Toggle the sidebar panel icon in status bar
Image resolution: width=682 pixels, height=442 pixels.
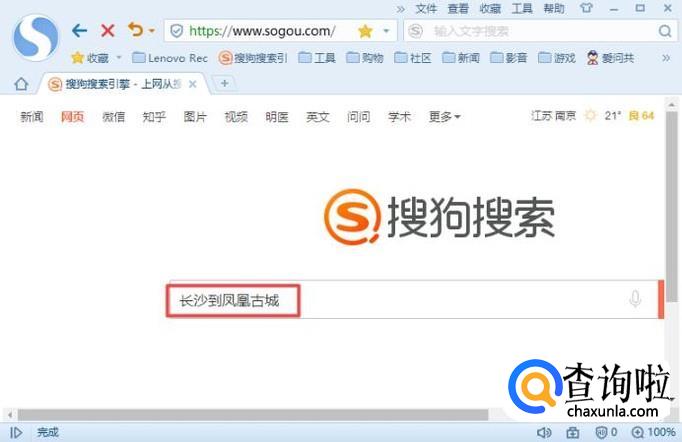pos(17,432)
